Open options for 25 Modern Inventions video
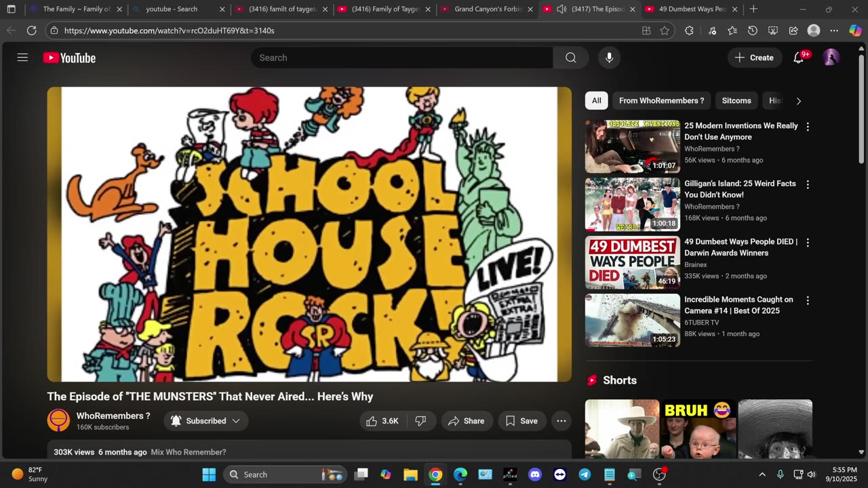 807,127
